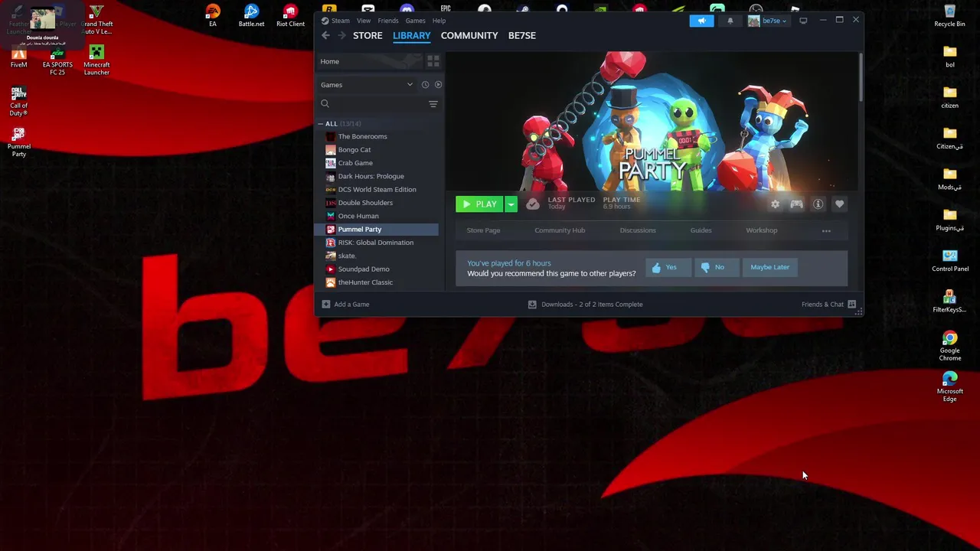This screenshot has height=551, width=980.
Task: Open the Friends menu
Action: click(388, 21)
